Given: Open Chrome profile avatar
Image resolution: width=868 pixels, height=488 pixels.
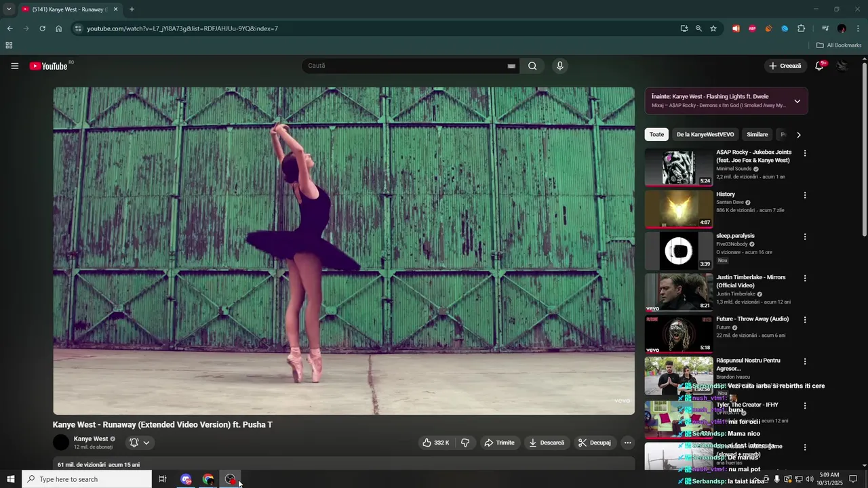Looking at the screenshot, I should click(842, 28).
